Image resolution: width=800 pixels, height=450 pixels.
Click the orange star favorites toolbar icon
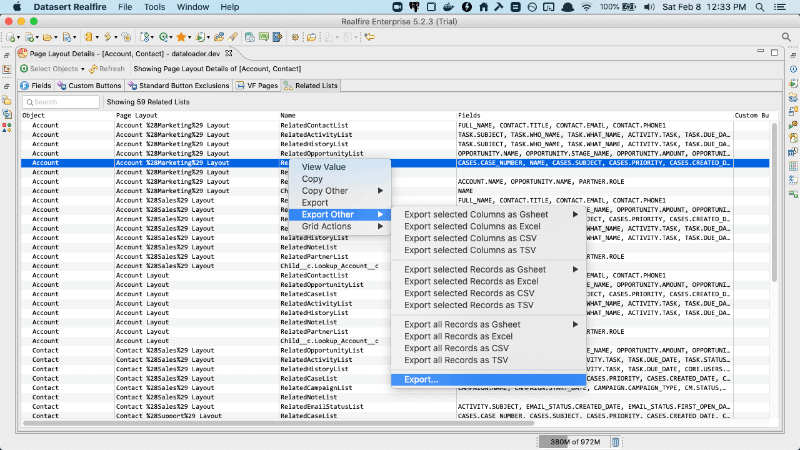[x=181, y=37]
